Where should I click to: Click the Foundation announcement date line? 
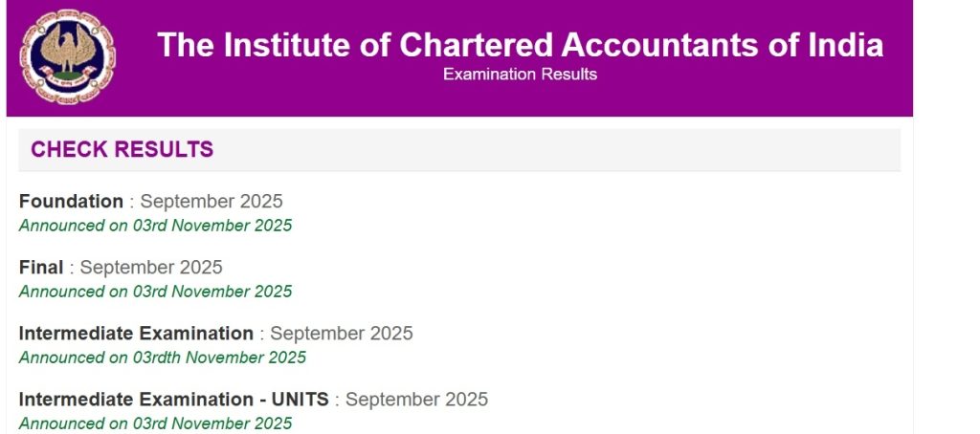point(155,227)
